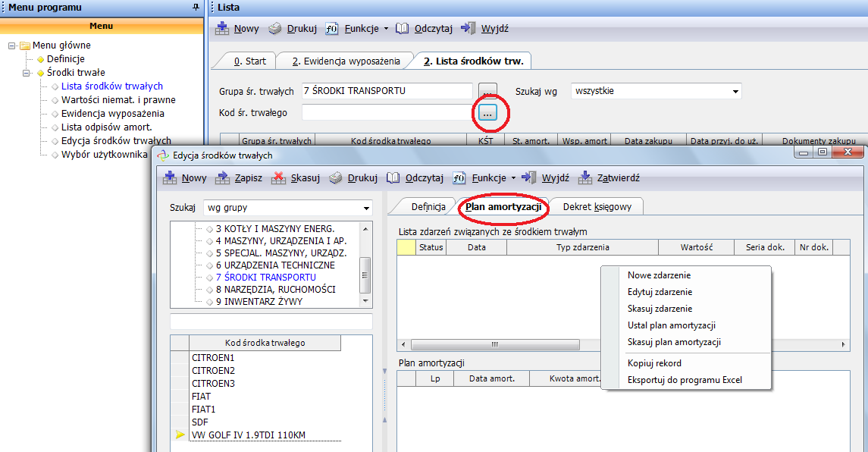Click Nowy icon in Edycja środków trwałych window
The width and height of the screenshot is (868, 452).
(x=170, y=177)
